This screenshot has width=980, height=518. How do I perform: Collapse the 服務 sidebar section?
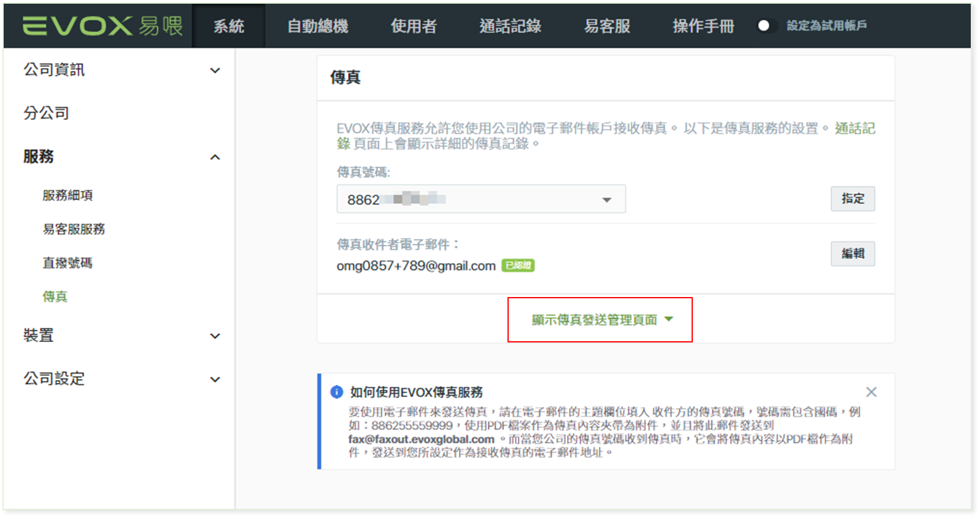tap(122, 157)
